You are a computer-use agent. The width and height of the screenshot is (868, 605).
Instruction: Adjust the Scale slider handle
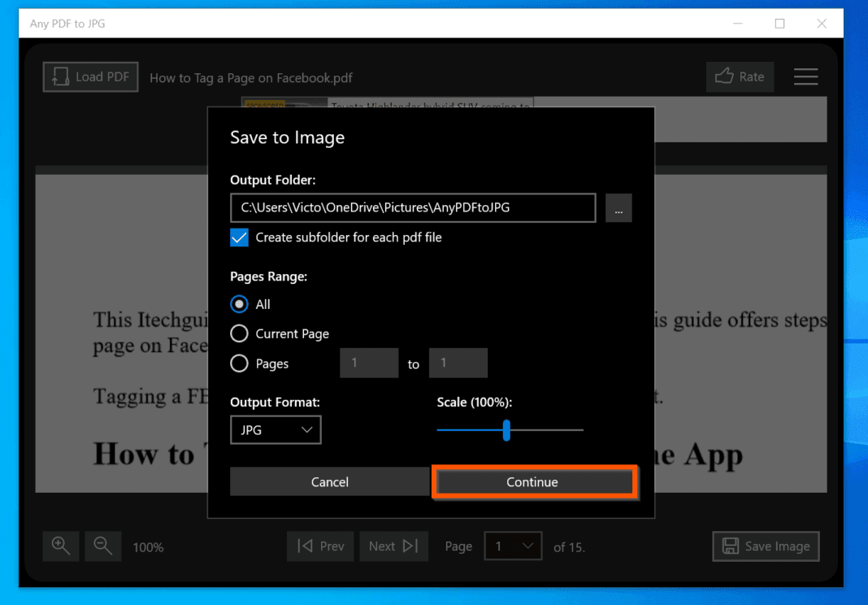click(507, 429)
